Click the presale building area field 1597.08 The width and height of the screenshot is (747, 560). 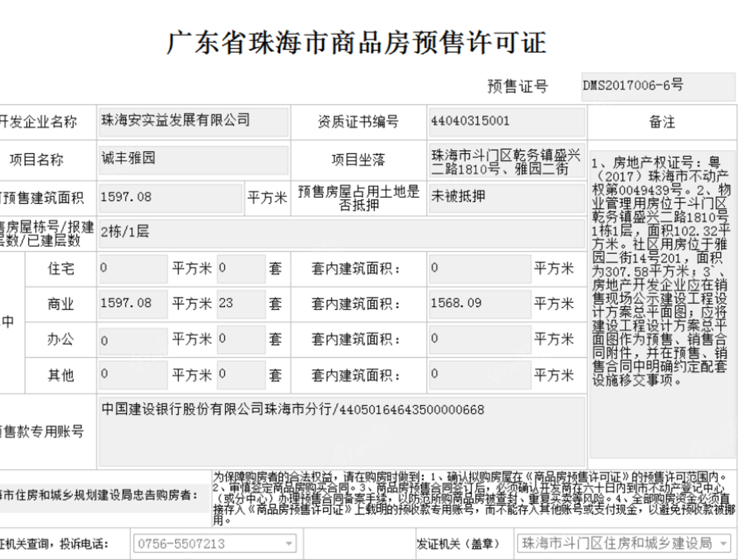point(171,198)
